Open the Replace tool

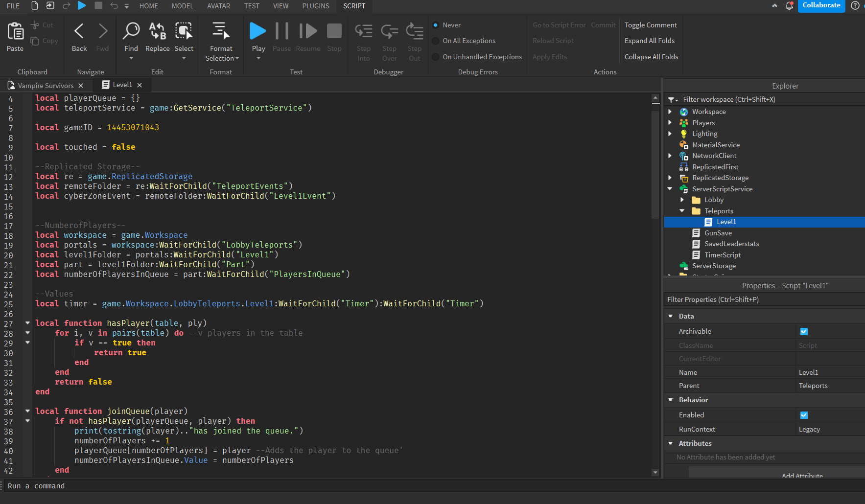tap(158, 31)
